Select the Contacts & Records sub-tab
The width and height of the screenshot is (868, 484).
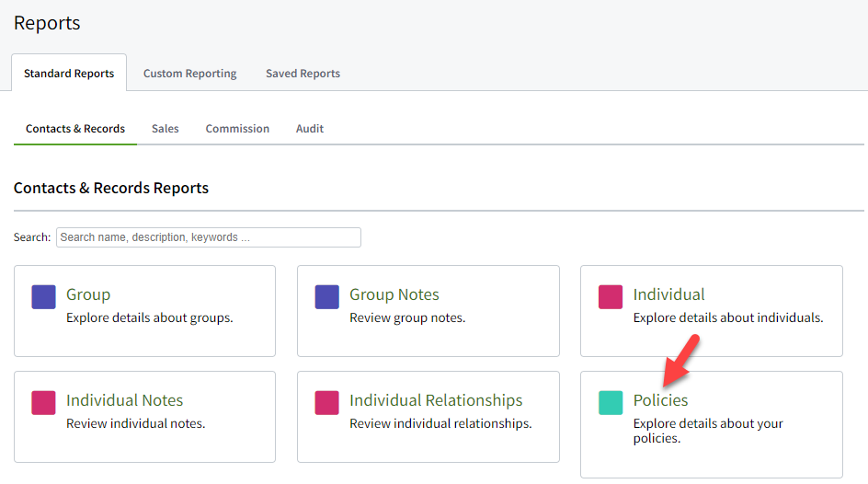click(x=75, y=129)
